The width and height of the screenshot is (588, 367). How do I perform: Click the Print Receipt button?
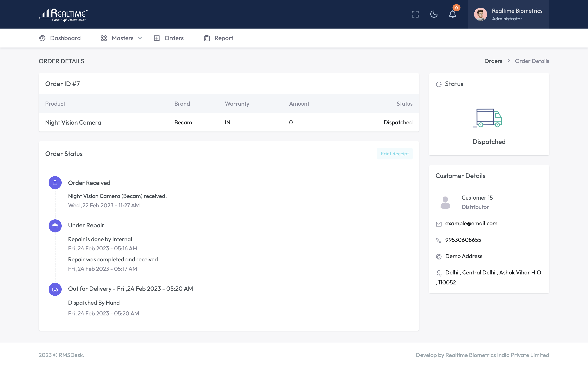[394, 154]
